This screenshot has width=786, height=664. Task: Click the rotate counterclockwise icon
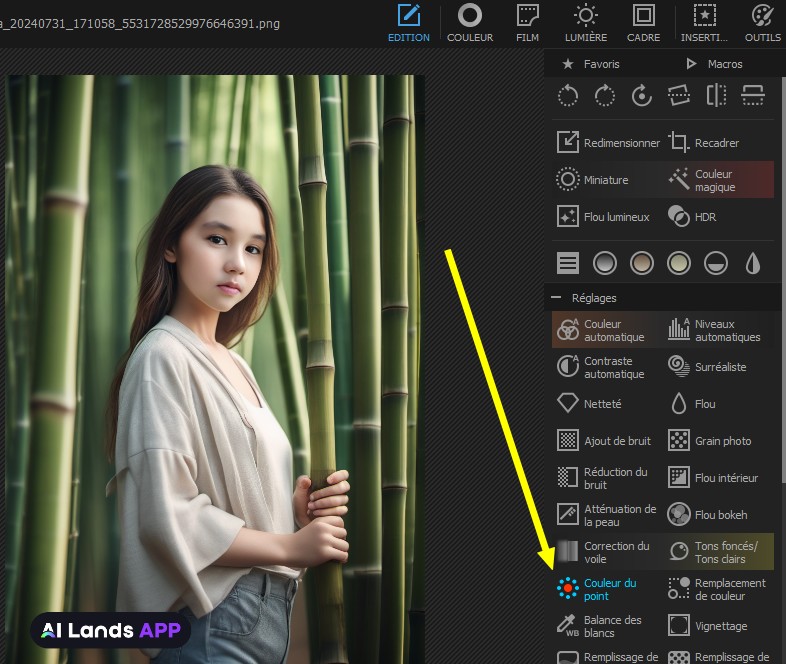tap(568, 95)
